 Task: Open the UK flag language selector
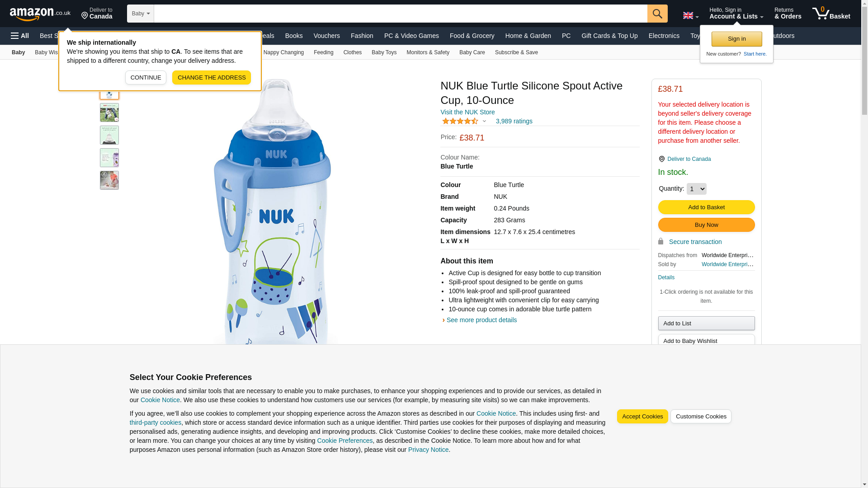(690, 15)
